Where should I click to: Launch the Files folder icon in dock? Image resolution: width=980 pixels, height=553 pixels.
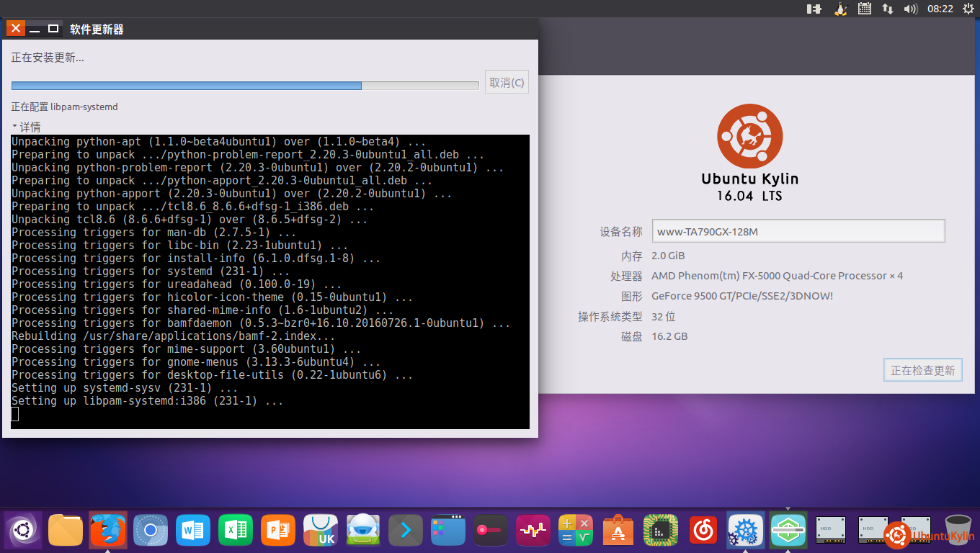(66, 531)
